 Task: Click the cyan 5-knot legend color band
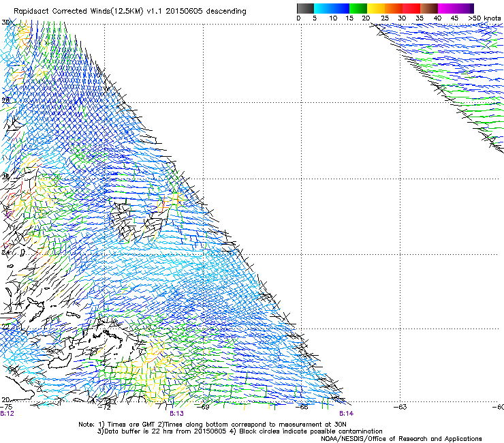(322, 8)
